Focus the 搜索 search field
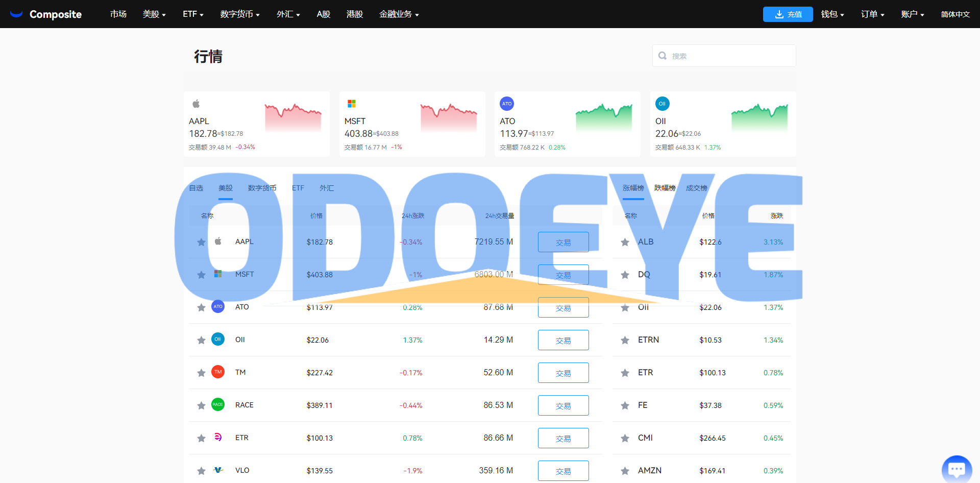The image size is (980, 483). tap(724, 56)
